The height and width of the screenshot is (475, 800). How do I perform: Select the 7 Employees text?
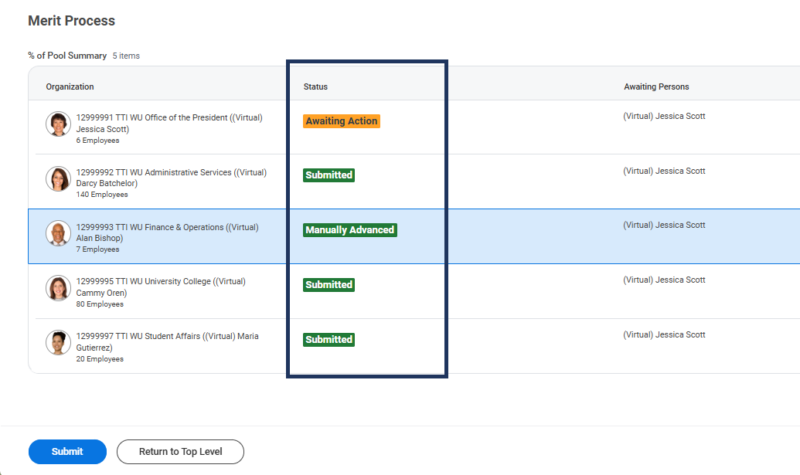97,249
